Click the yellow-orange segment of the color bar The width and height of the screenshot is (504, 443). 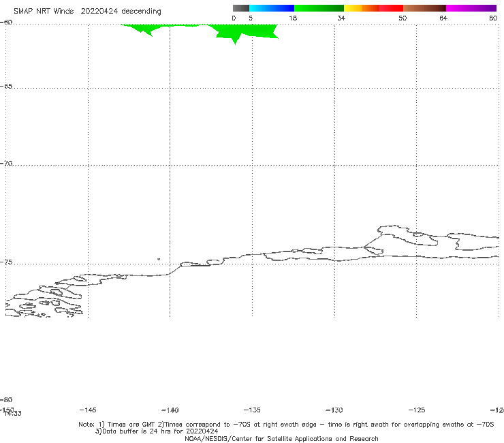[x=362, y=8]
